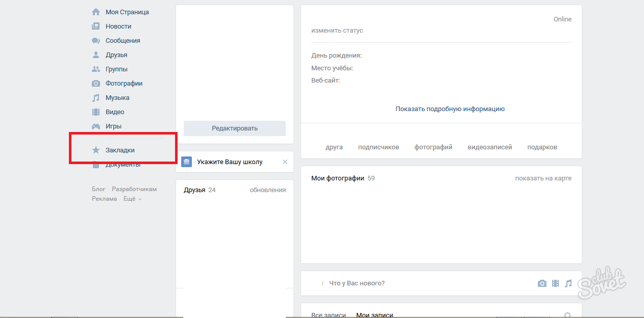Click изменить статус to change status

337,31
